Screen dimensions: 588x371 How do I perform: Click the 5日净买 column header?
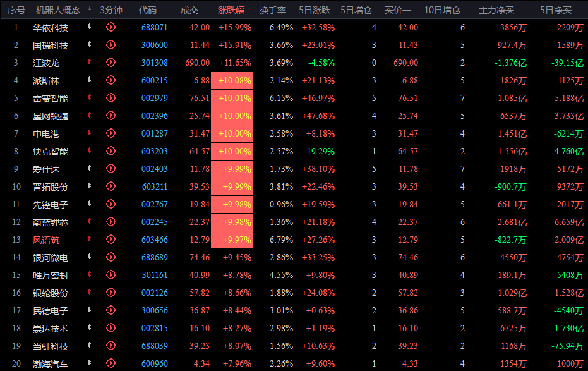(x=556, y=10)
